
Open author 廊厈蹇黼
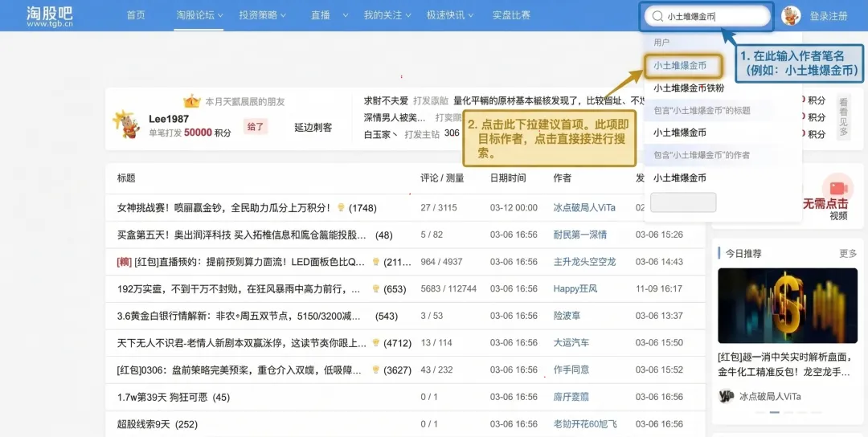(x=571, y=397)
